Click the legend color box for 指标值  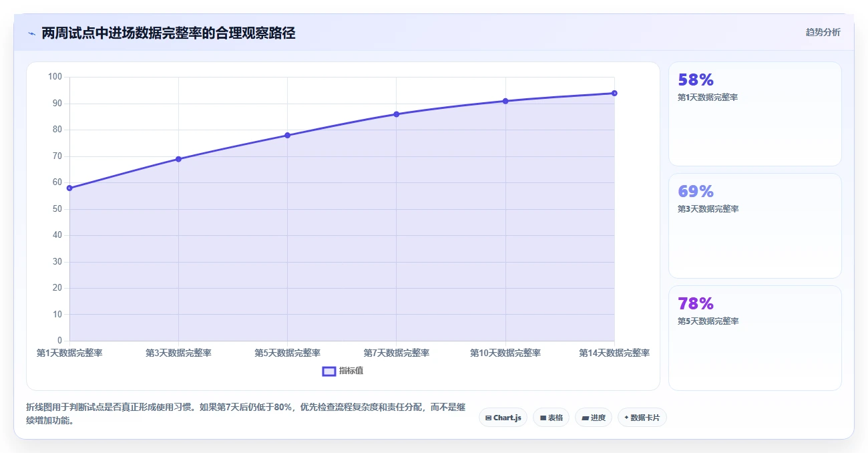tap(329, 371)
